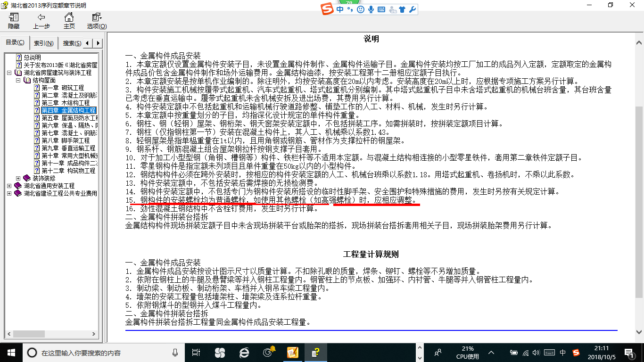This screenshot has height=362, width=644.
Task: Open 第二章 混凝土及钢筋 topic
Action: 69,95
